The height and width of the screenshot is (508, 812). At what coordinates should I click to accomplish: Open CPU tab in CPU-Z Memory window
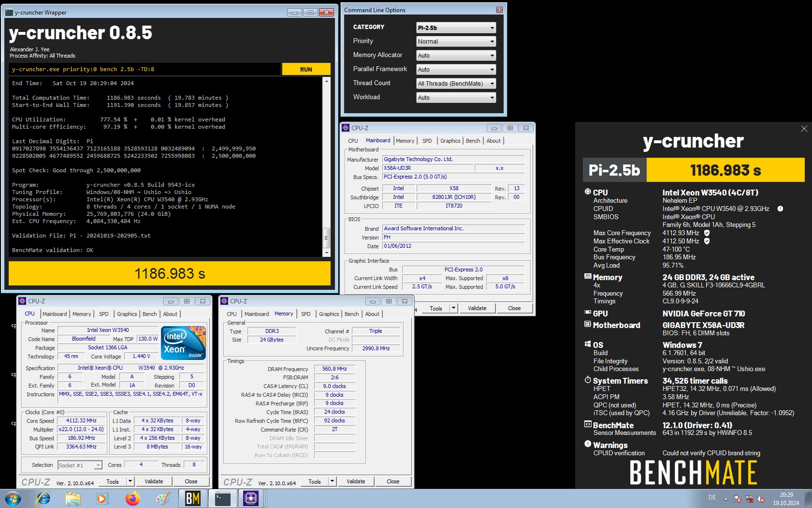click(x=232, y=314)
